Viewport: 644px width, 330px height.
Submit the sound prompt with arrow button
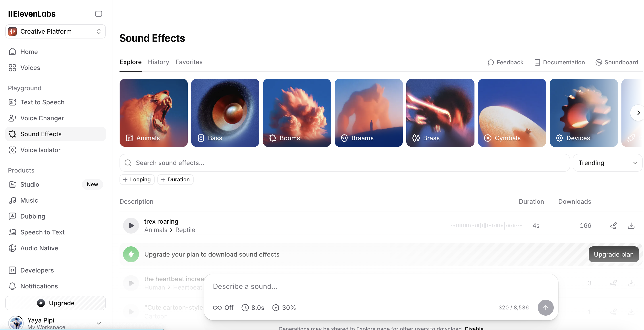click(x=546, y=307)
